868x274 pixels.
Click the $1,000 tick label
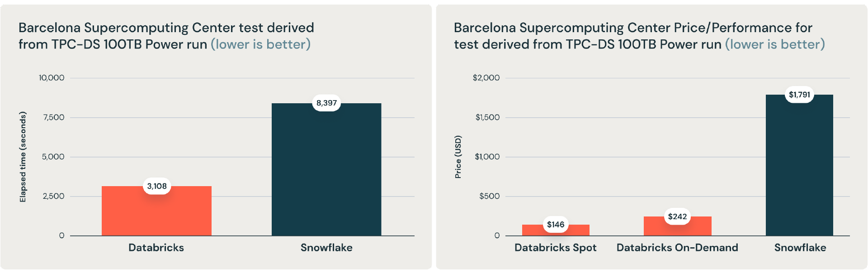tap(487, 157)
